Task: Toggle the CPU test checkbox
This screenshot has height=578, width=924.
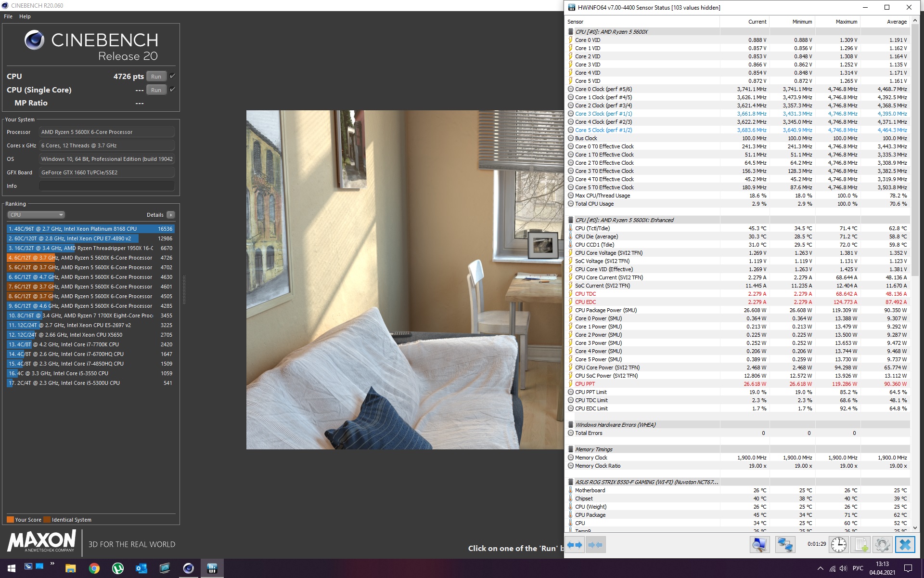Action: pyautogui.click(x=172, y=76)
